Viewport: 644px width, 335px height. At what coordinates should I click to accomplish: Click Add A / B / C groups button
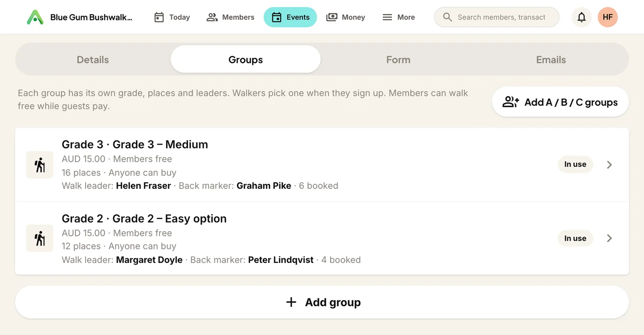(560, 102)
